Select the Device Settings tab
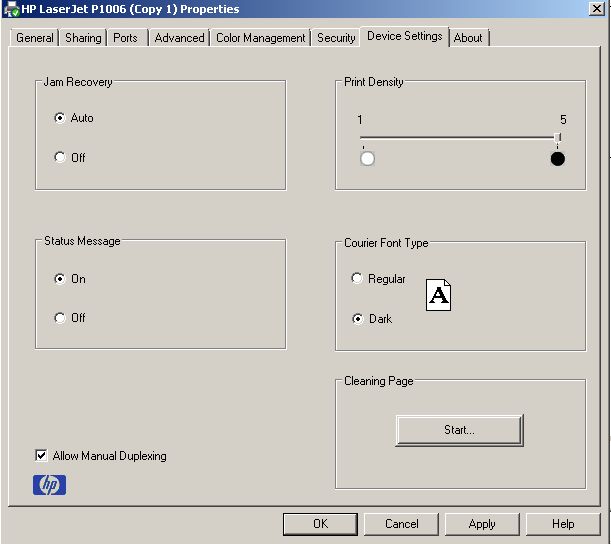The width and height of the screenshot is (611, 544). coord(404,36)
